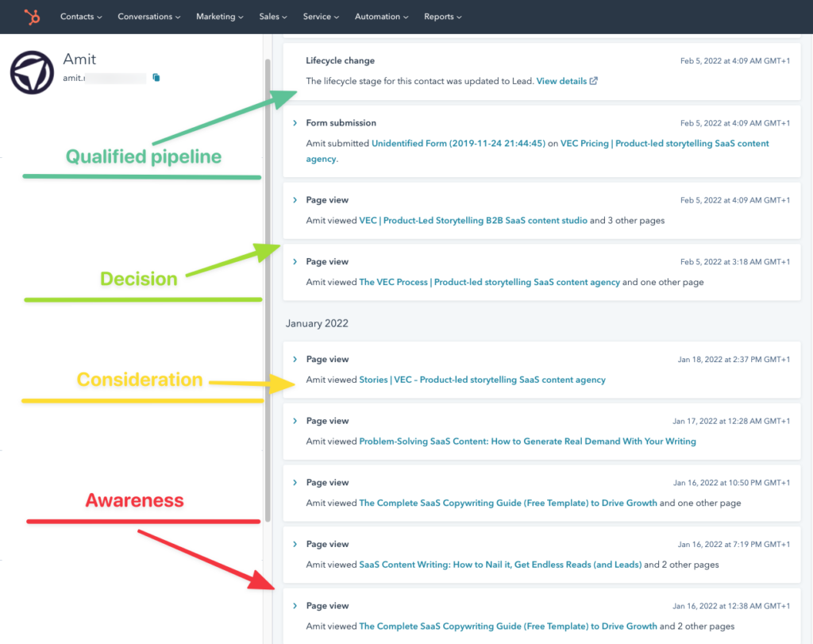Open the Reports menu

(442, 17)
